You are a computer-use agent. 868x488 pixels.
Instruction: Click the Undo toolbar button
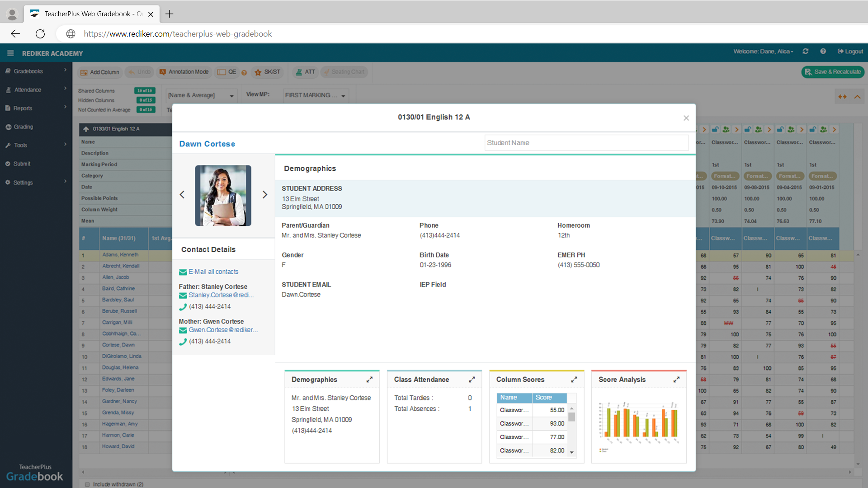point(139,72)
